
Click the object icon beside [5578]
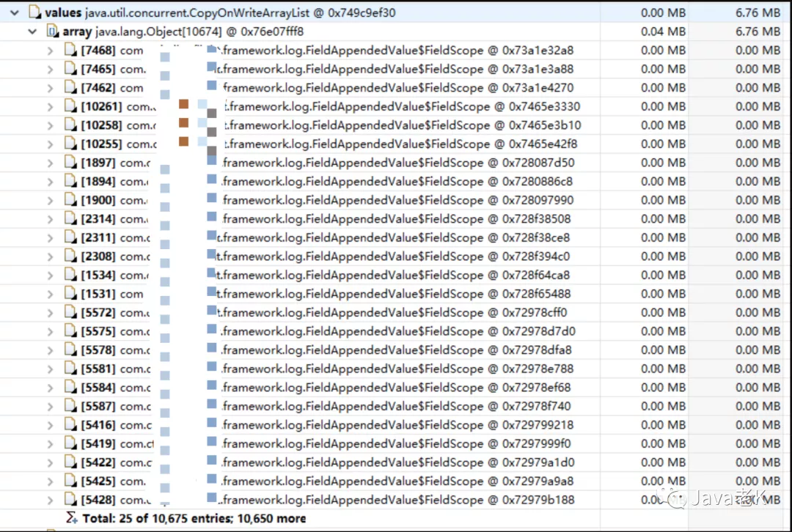click(70, 350)
